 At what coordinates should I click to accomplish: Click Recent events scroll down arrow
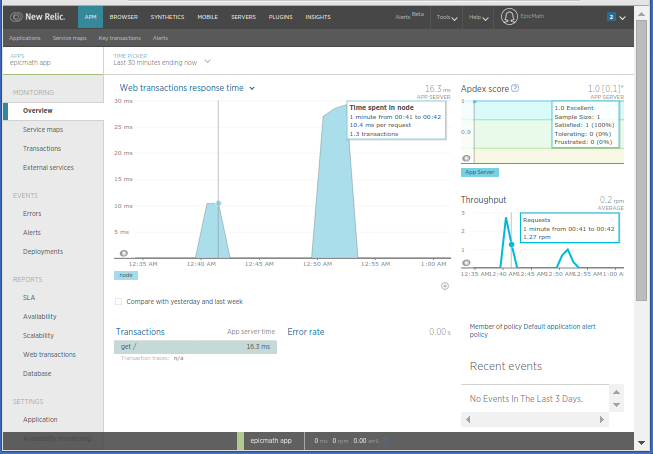coord(616,405)
